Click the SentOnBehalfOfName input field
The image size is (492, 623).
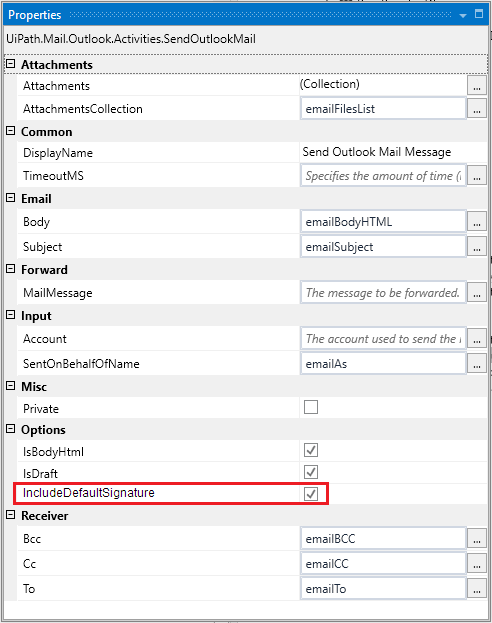pyautogui.click(x=383, y=364)
